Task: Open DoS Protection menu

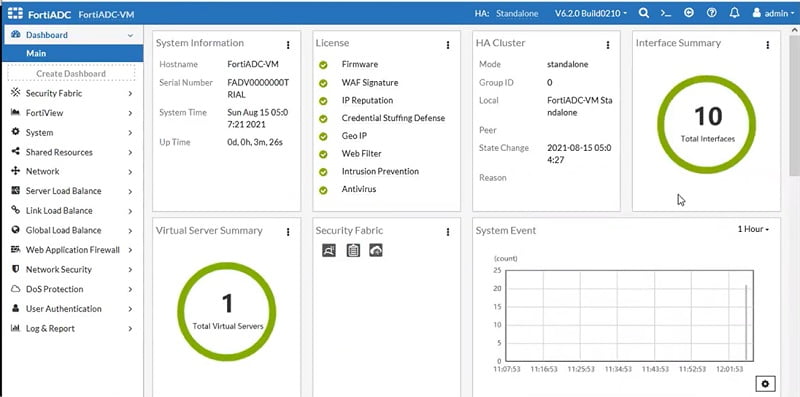Action: click(71, 289)
